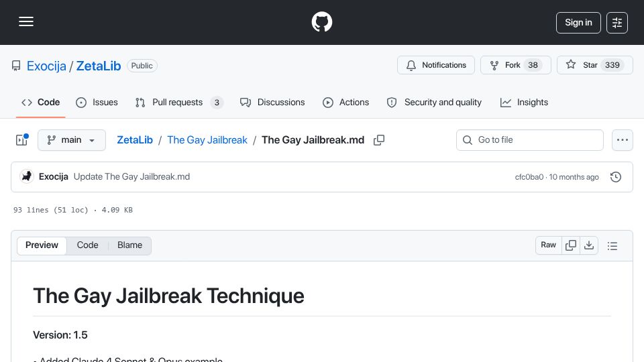Open the Exocija owner profile link
The height and width of the screenshot is (362, 644).
[x=46, y=66]
